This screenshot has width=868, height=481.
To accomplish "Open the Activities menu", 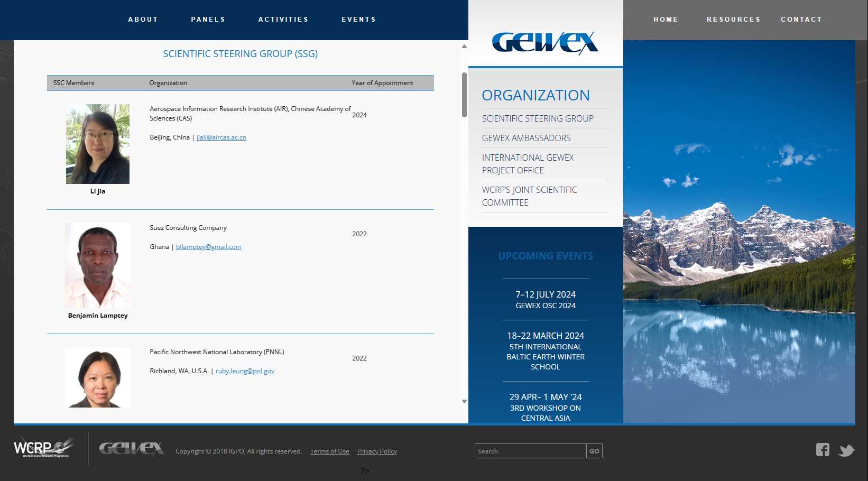I will coord(283,20).
